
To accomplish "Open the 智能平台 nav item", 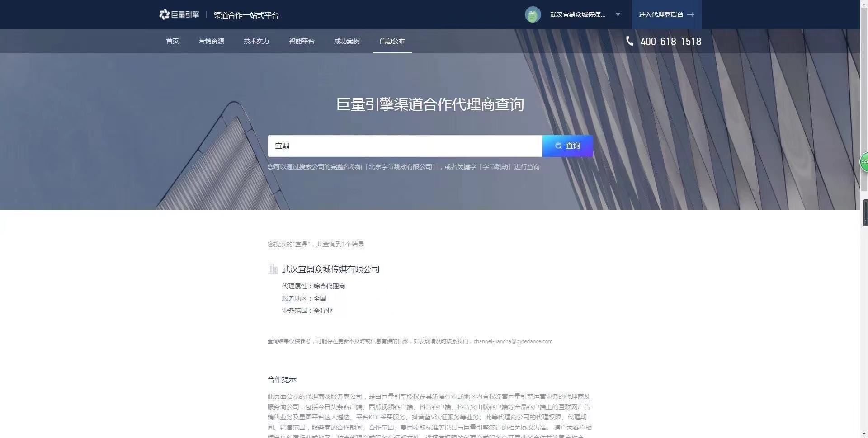I will (302, 41).
